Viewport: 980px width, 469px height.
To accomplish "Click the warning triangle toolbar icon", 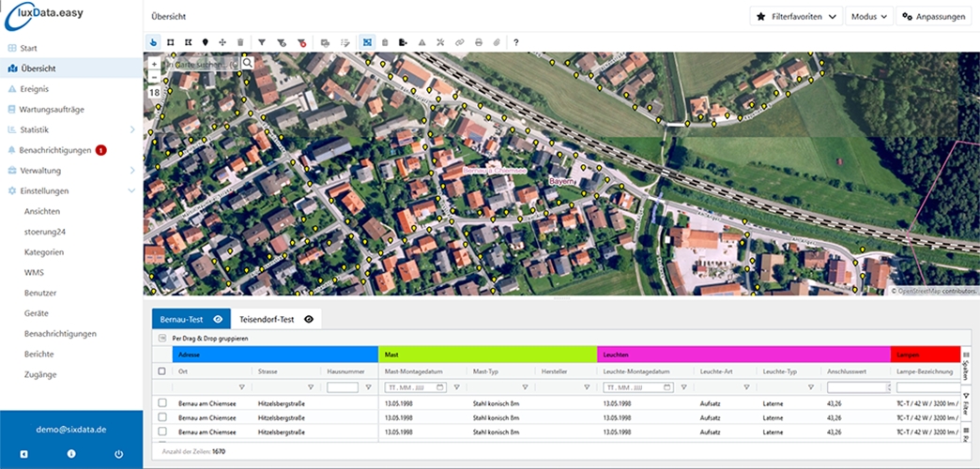I will (421, 42).
